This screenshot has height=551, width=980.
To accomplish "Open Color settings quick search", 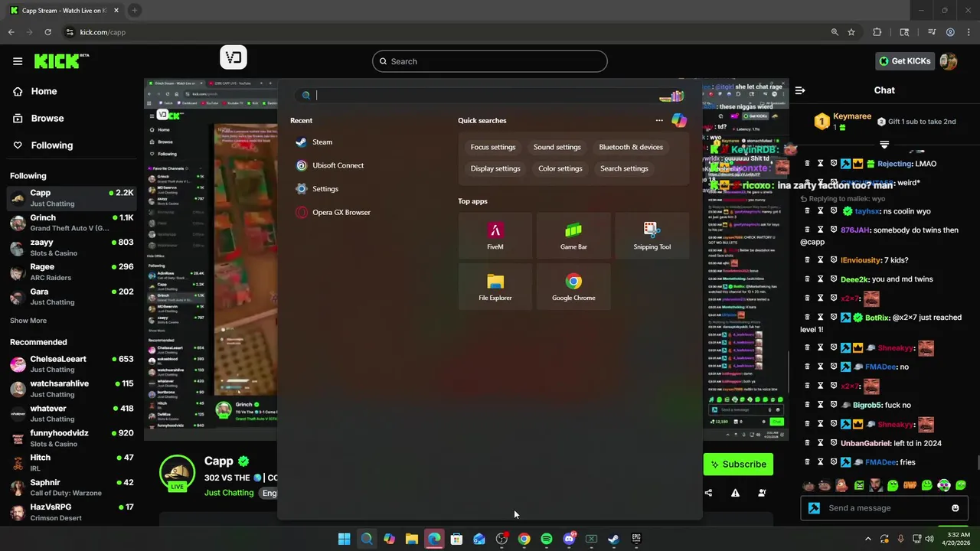I will [x=560, y=168].
